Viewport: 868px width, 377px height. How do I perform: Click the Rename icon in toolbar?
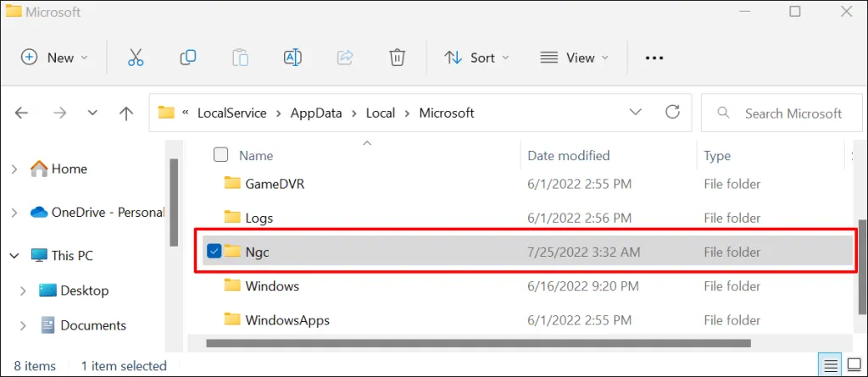click(292, 58)
